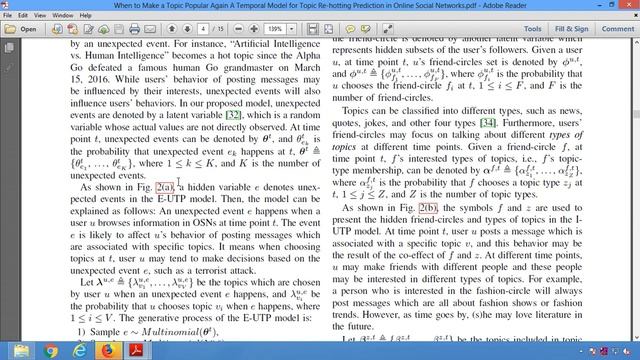Image resolution: width=640 pixels, height=360 pixels.
Task: Click the Create PDF online icon
Action: pyautogui.click(x=73, y=29)
